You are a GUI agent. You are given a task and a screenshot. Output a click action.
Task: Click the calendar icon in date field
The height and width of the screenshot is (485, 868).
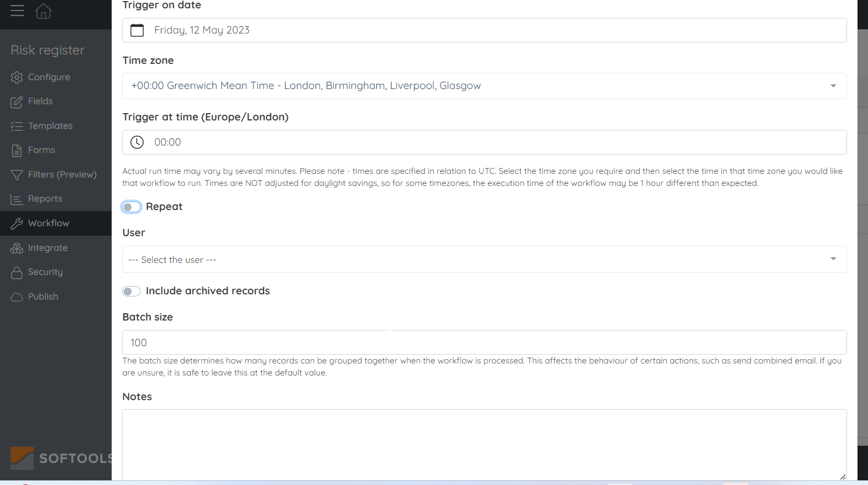click(x=137, y=30)
